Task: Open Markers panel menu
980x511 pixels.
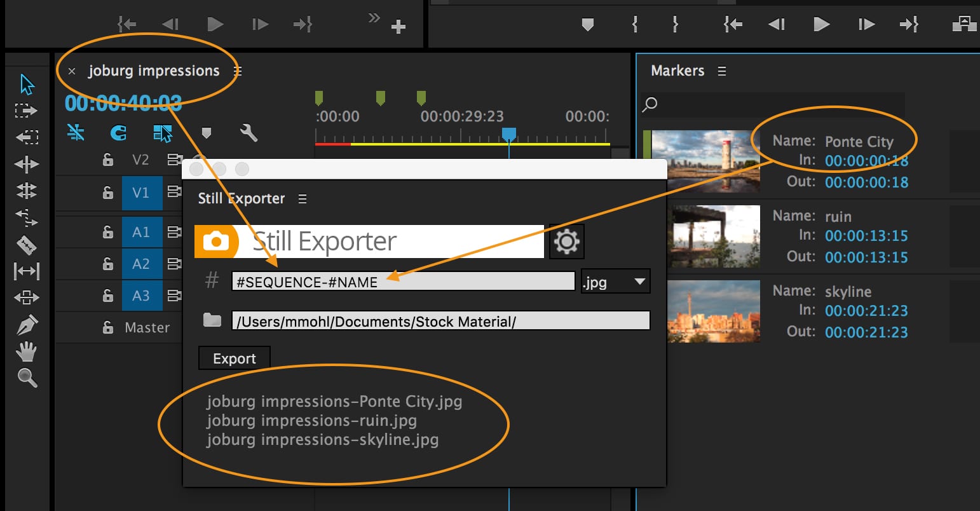Action: 722,71
